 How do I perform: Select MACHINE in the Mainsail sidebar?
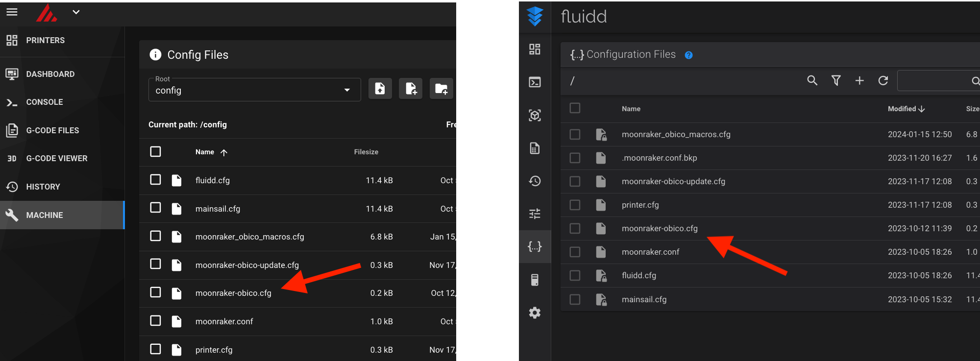(x=62, y=215)
